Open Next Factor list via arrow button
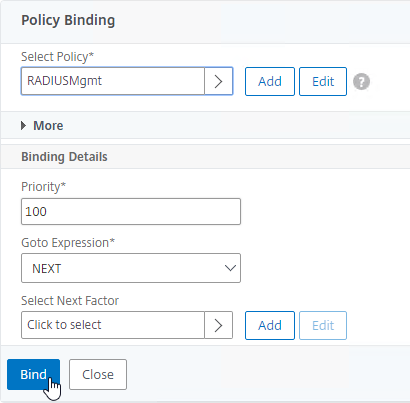410x403 pixels. click(x=219, y=325)
